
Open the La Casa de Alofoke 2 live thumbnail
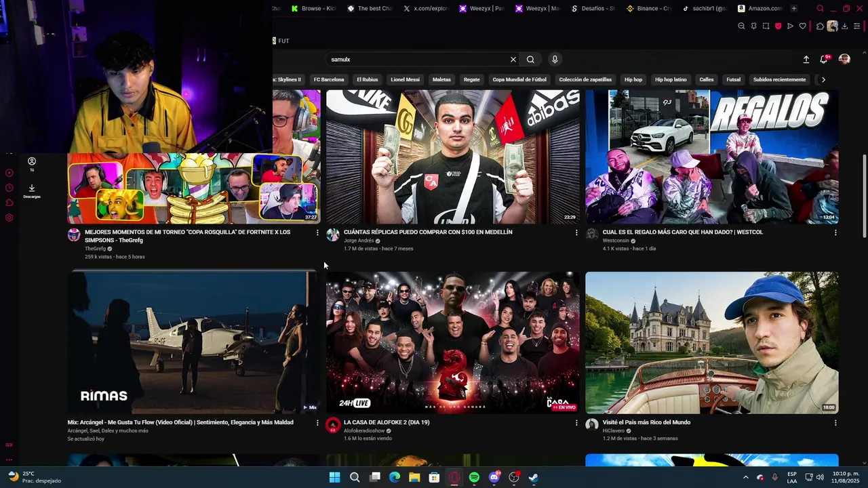point(453,342)
